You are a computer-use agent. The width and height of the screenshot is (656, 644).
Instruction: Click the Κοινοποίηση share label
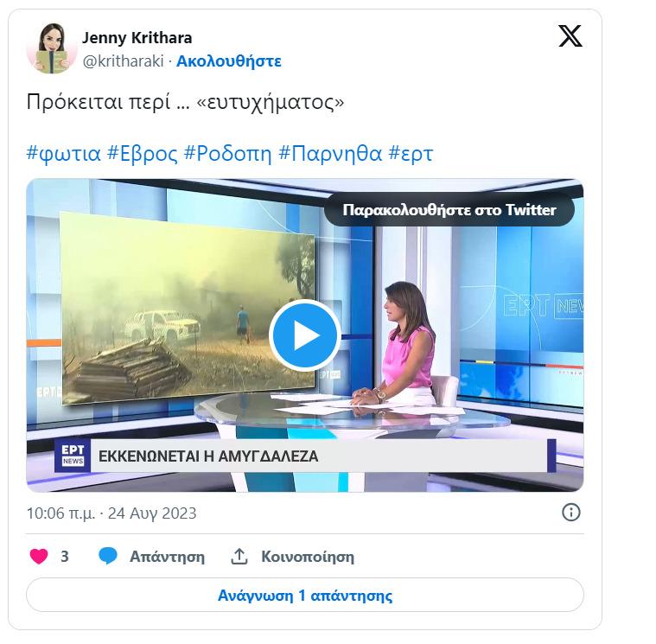308,557
